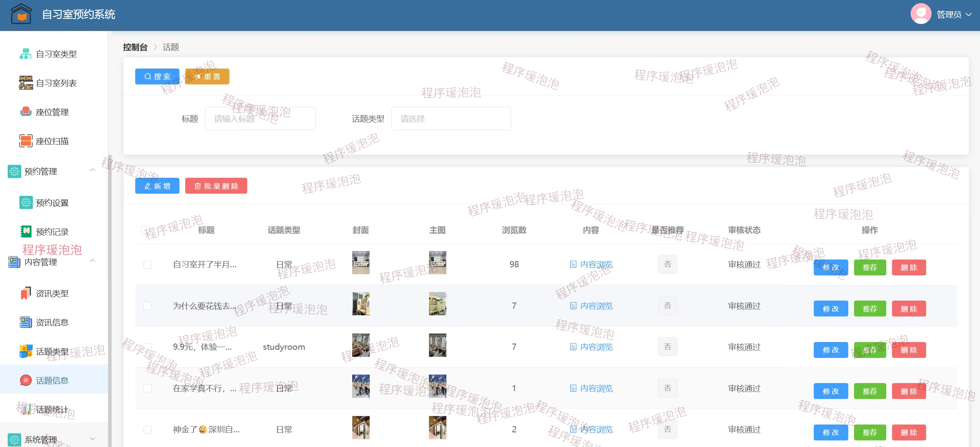Click the study room system logo icon

(x=21, y=14)
